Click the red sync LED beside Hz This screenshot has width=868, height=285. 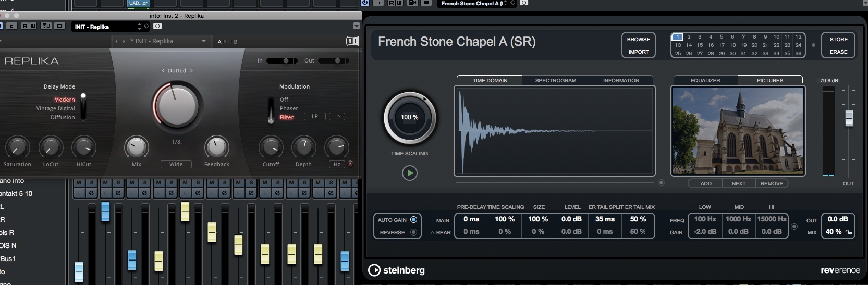[x=350, y=164]
